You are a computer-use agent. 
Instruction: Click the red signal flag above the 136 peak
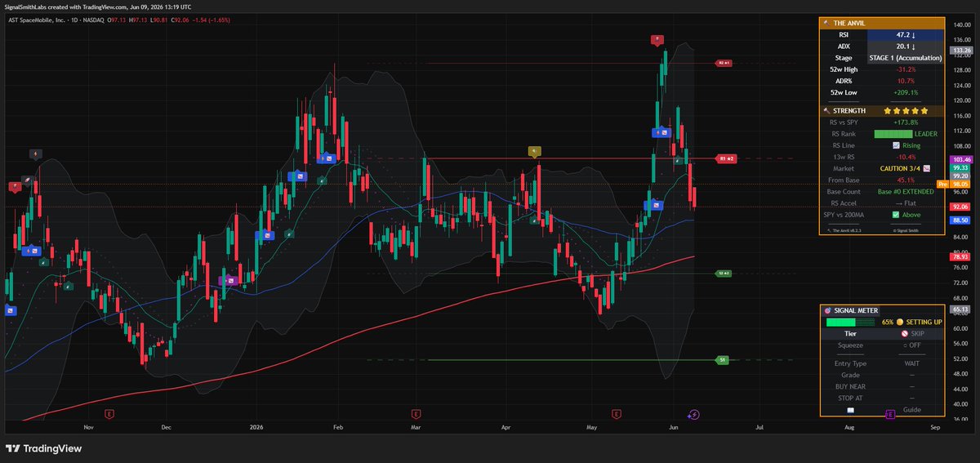tap(657, 39)
